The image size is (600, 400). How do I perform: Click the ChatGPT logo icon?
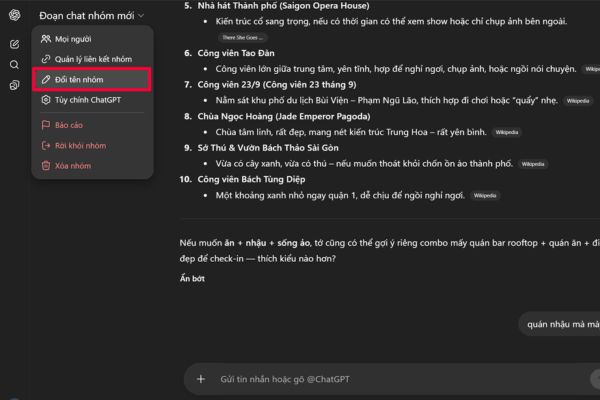tap(14, 15)
